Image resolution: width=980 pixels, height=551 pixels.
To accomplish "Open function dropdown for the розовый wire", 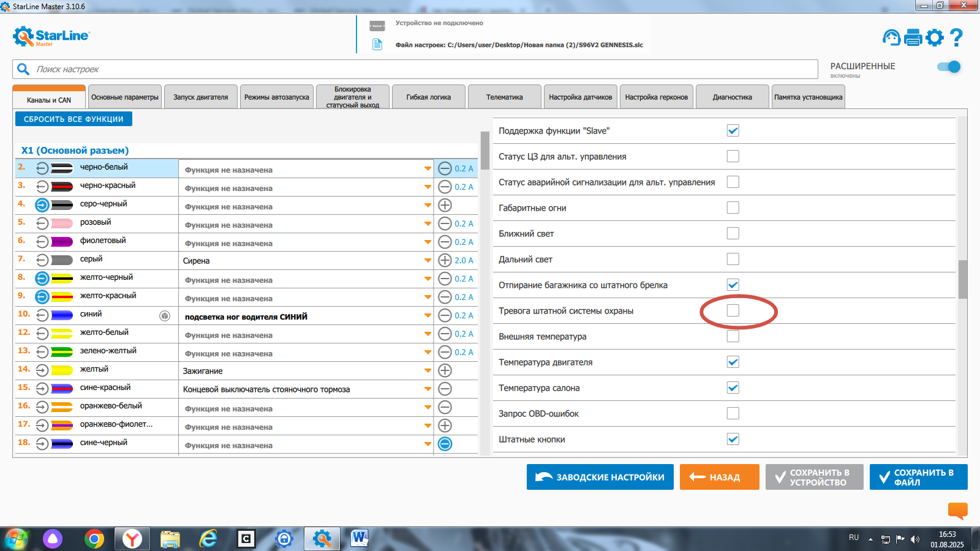I will pos(428,224).
